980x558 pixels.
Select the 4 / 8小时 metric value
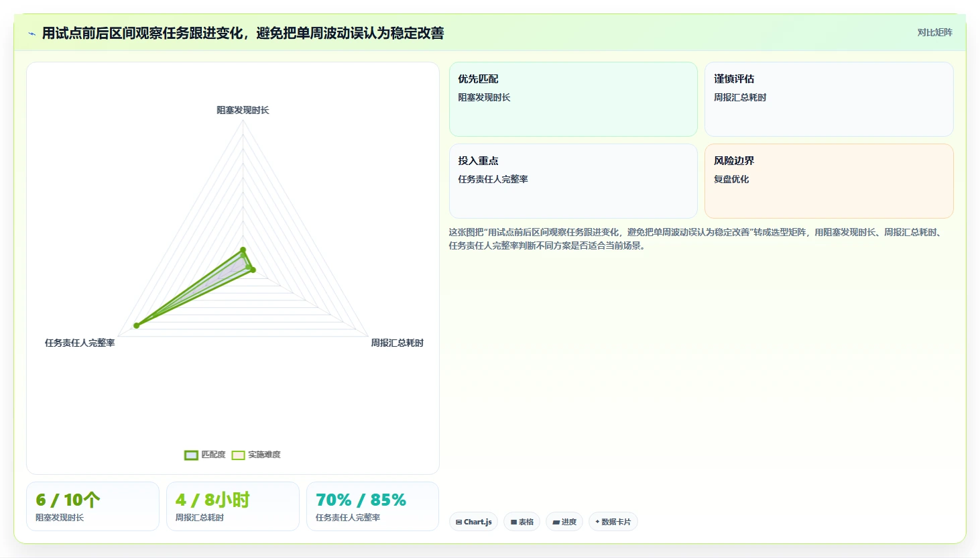click(x=212, y=500)
